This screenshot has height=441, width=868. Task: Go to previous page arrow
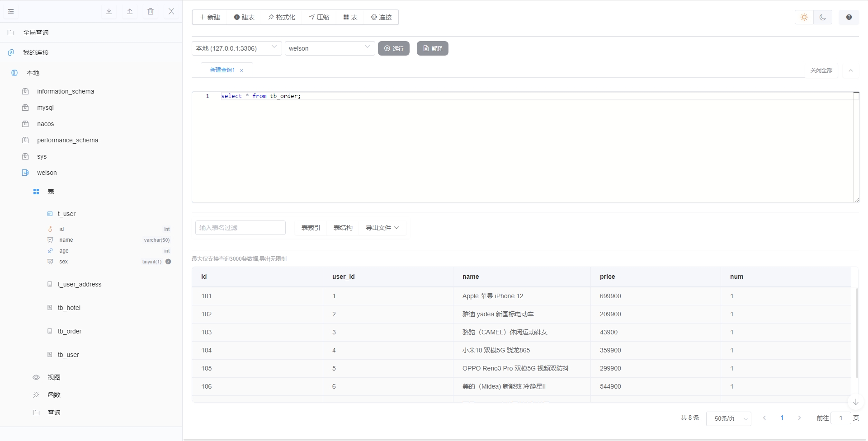point(764,418)
